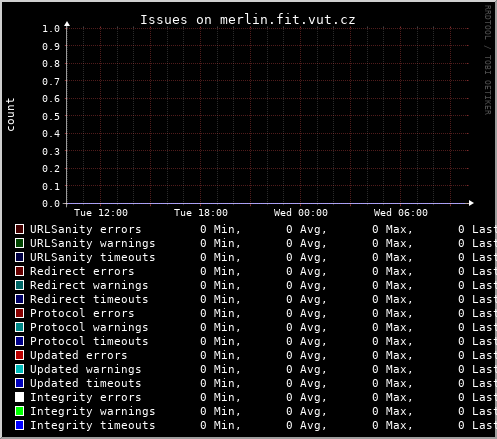This screenshot has height=439, width=497.
Task: Click the Redirect warnings teal swatch
Action: point(20,285)
